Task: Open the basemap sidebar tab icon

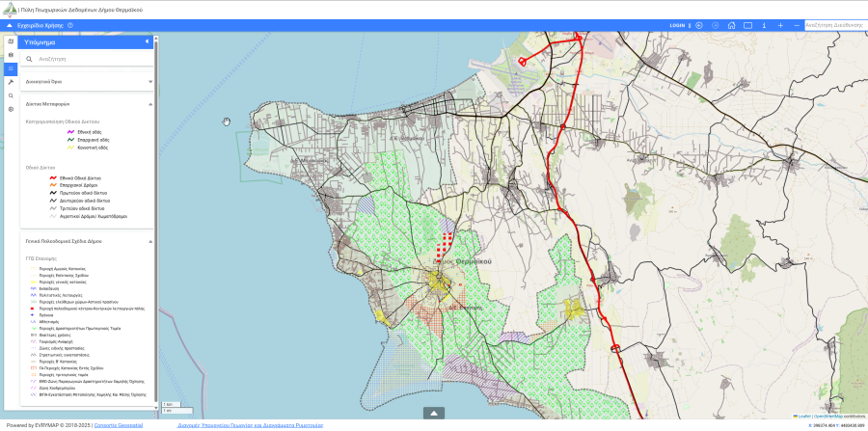Action: pos(11,42)
